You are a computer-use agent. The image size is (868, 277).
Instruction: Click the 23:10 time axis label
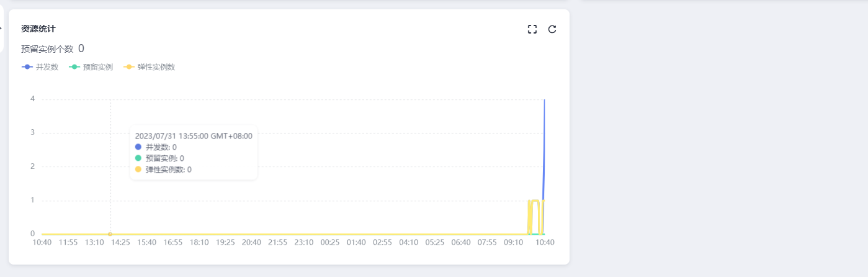[304, 242]
